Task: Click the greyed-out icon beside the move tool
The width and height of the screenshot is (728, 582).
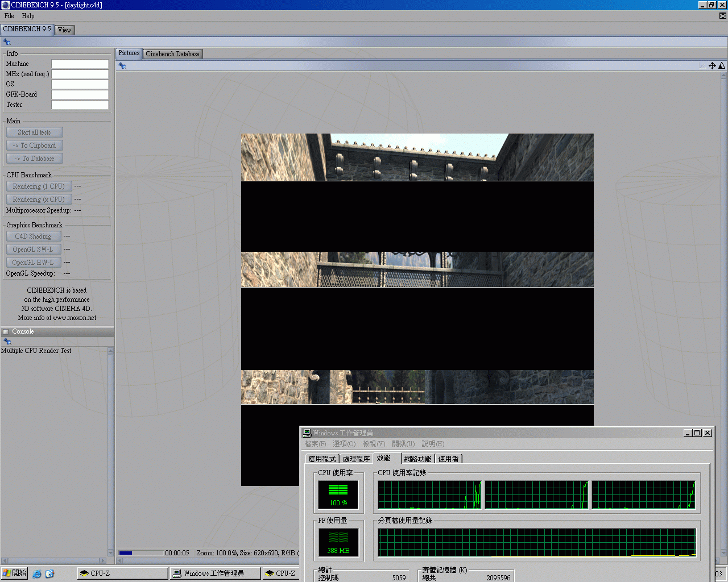Action: tap(702, 66)
